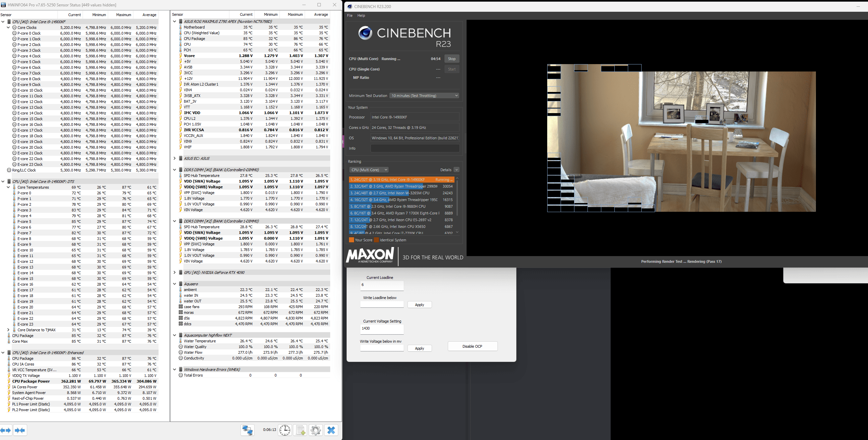Viewport: 868px width, 440px height.
Task: Expand the NVIDIA GeForce RTX 4090 group
Action: point(175,272)
